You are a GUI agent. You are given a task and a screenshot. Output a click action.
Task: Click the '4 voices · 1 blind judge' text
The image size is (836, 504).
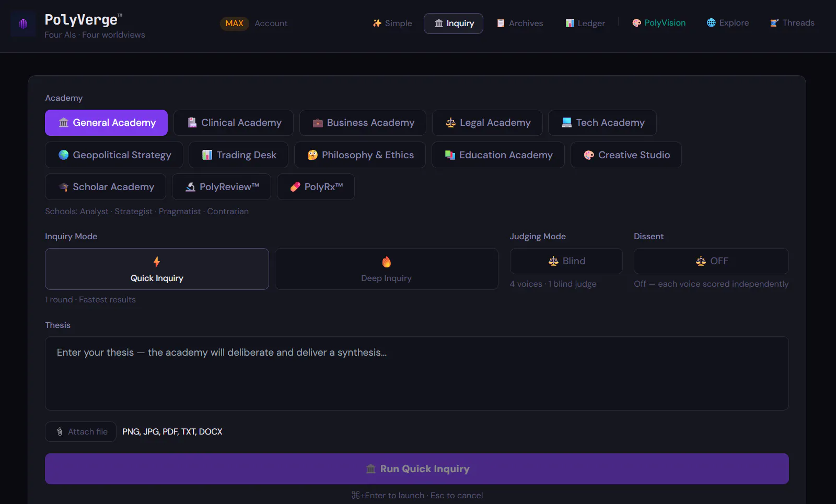pyautogui.click(x=553, y=284)
